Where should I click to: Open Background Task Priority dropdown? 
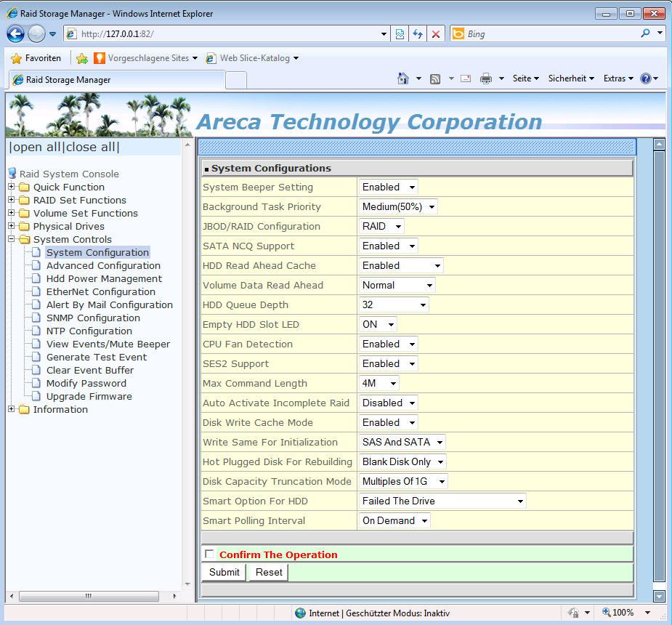pyautogui.click(x=398, y=206)
